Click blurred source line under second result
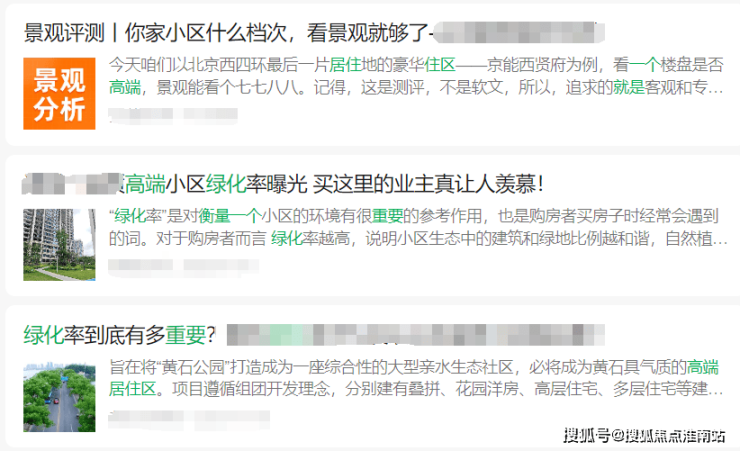The width and height of the screenshot is (740, 451). pos(184,267)
